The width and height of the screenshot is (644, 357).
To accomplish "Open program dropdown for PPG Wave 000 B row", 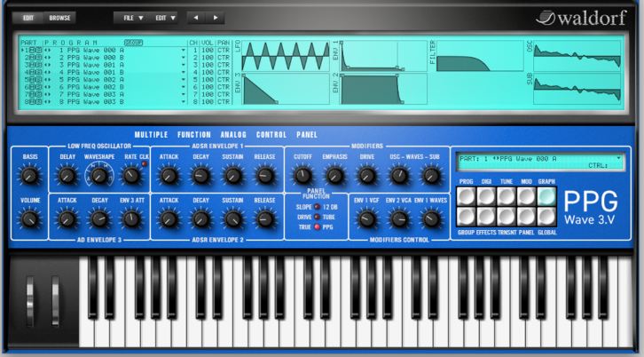I will tap(184, 58).
